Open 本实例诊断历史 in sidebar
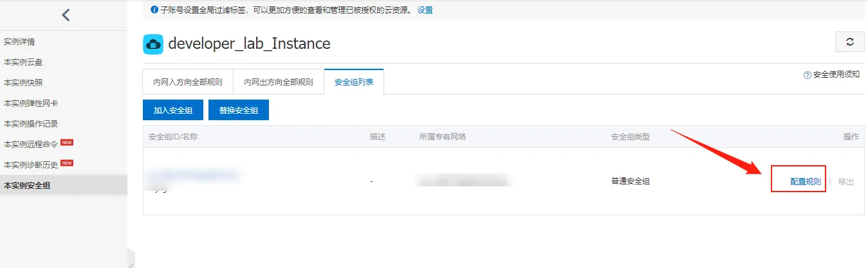Viewport: 868px width, 268px height. (x=31, y=165)
